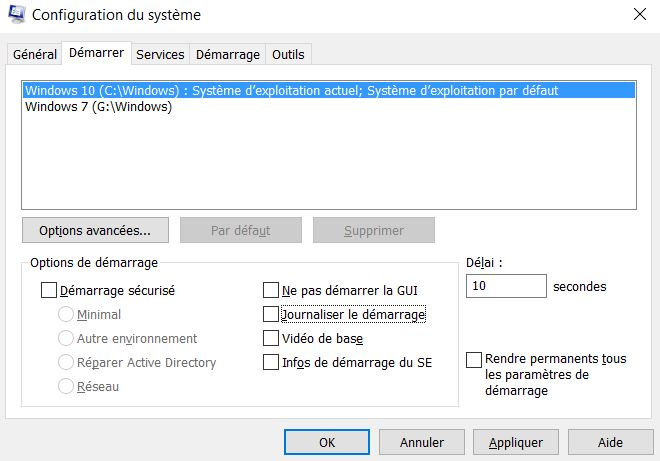
Task: Toggle Journaliser le démarrage checkbox
Action: pyautogui.click(x=271, y=315)
